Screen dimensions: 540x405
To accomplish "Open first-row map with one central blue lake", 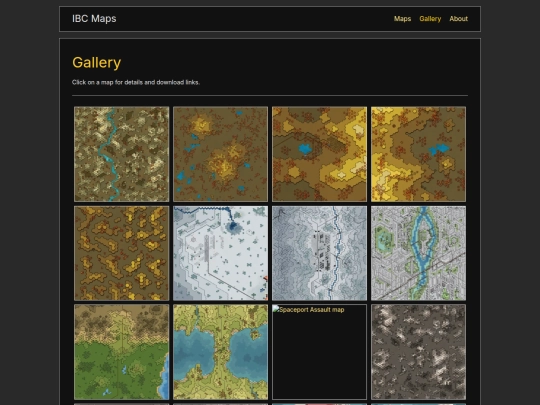I will (x=319, y=154).
